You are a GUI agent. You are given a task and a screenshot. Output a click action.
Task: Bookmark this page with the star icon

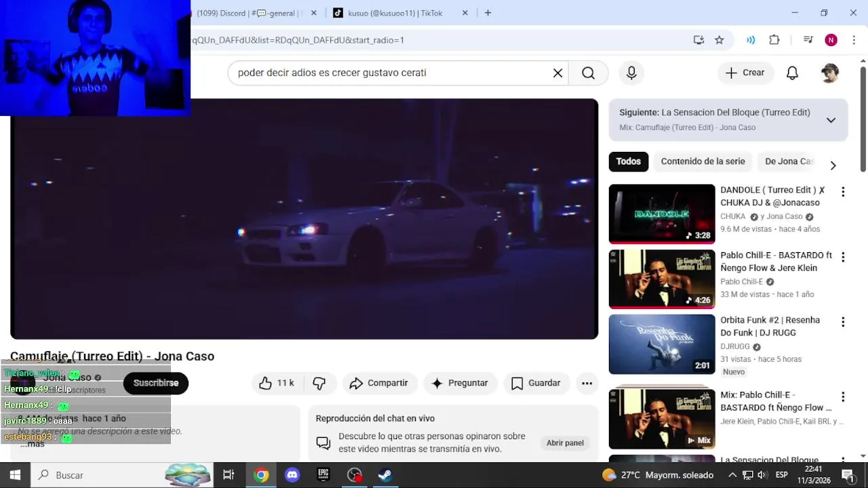[719, 40]
